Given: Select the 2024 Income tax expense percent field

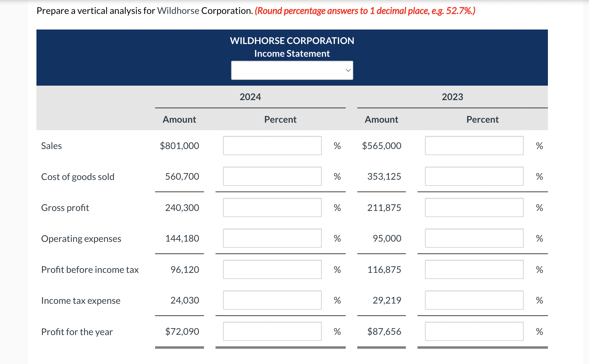Looking at the screenshot, I should [272, 300].
